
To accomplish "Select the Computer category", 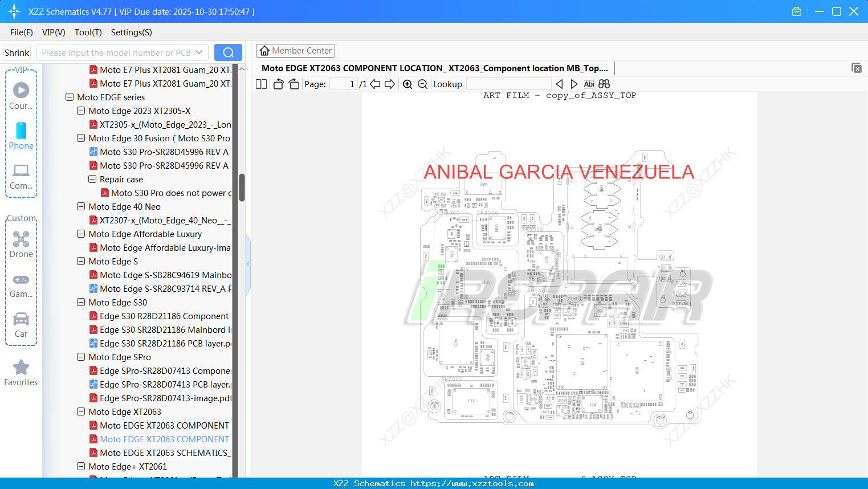I will click(x=21, y=176).
